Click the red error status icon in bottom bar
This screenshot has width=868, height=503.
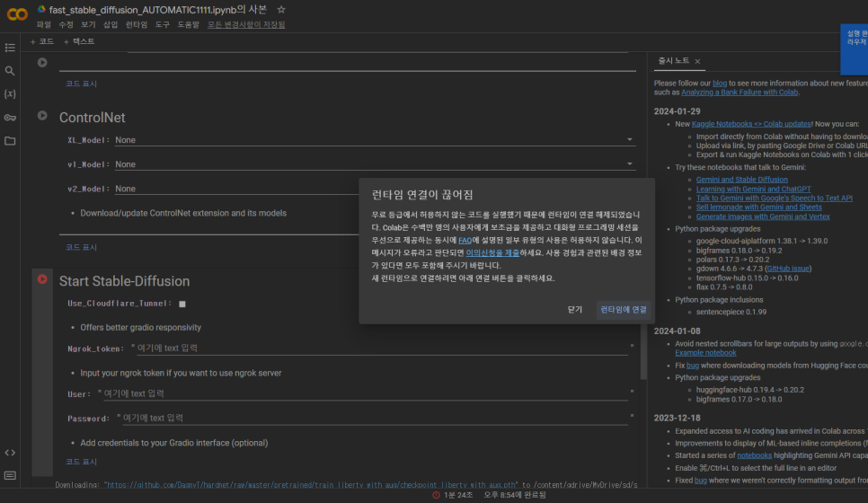(x=436, y=495)
